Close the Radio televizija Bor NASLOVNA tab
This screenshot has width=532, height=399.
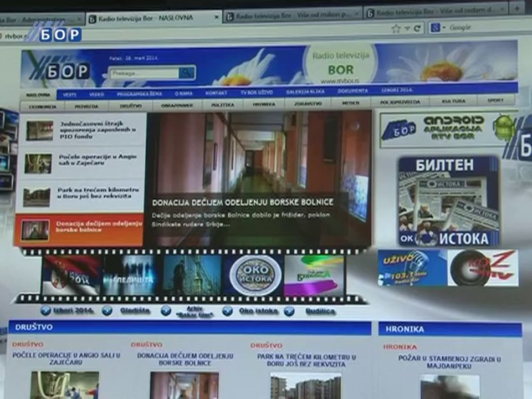pos(217,17)
